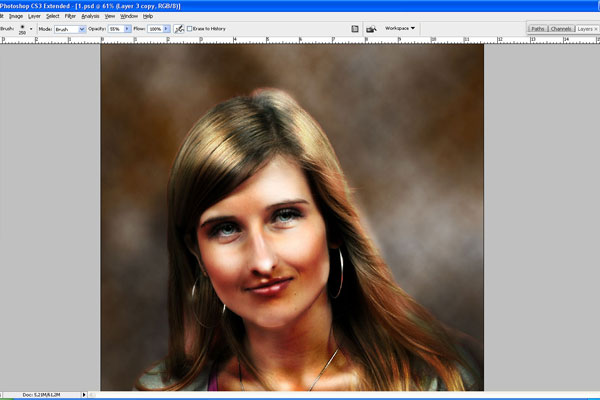Open the Window menu
This screenshot has width=600, height=400.
coord(129,16)
